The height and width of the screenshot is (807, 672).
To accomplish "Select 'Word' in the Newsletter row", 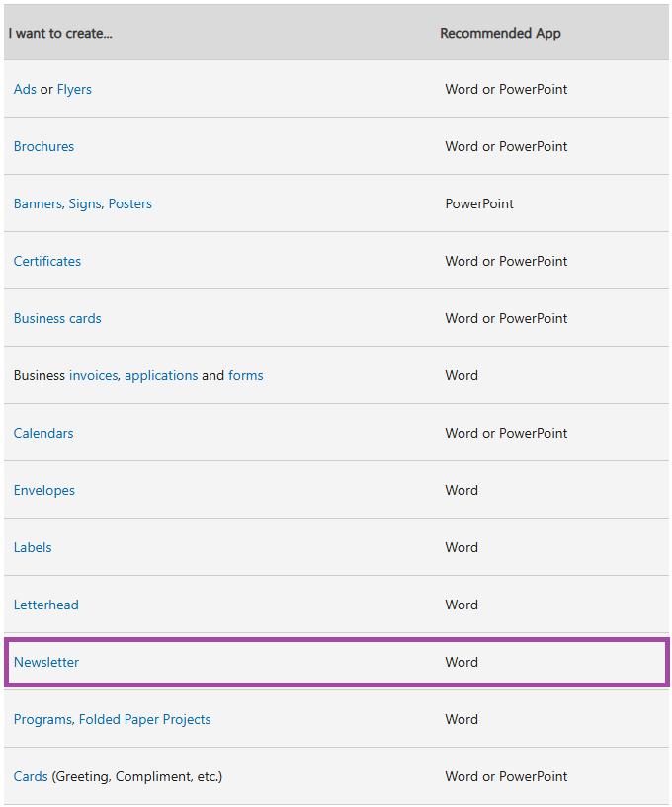I will [462, 662].
